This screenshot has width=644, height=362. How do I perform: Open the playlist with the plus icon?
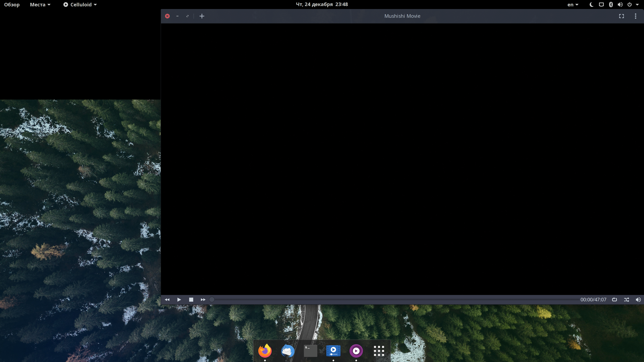[x=202, y=16]
